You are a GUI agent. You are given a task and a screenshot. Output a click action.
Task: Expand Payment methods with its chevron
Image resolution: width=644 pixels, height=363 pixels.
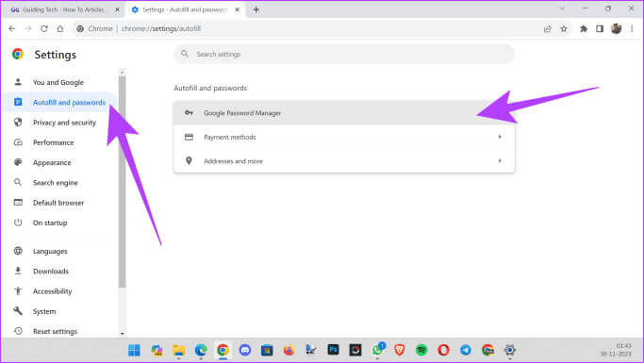500,137
